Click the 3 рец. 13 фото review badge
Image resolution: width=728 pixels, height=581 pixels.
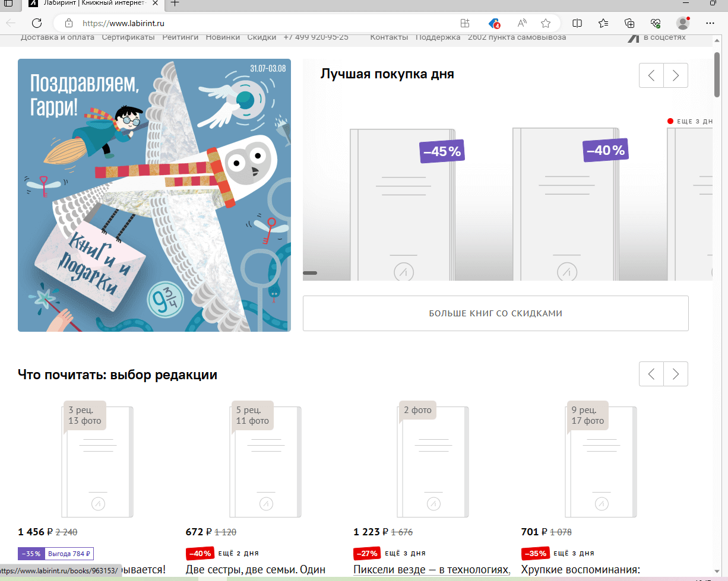click(x=85, y=415)
